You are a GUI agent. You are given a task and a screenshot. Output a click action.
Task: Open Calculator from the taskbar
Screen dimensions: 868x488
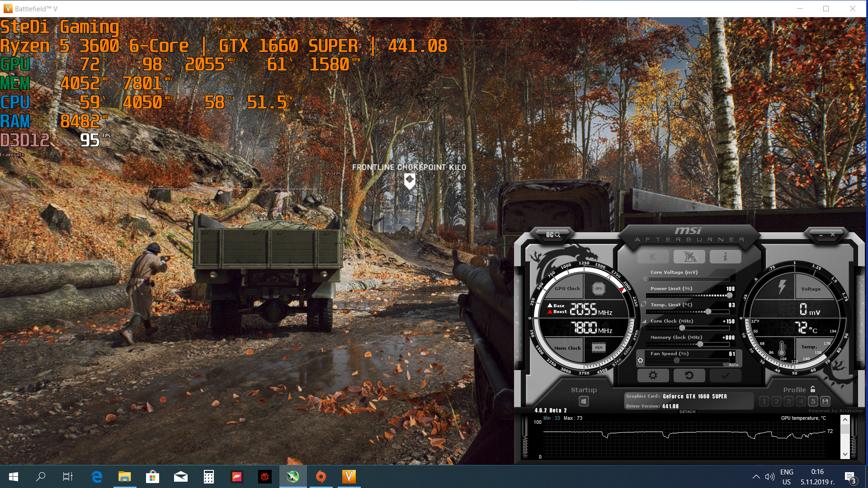click(x=209, y=477)
